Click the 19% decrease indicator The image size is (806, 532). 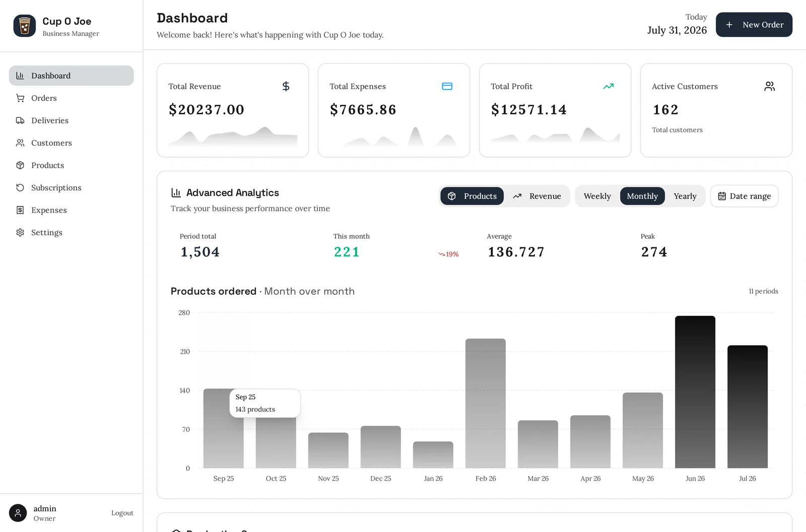448,254
